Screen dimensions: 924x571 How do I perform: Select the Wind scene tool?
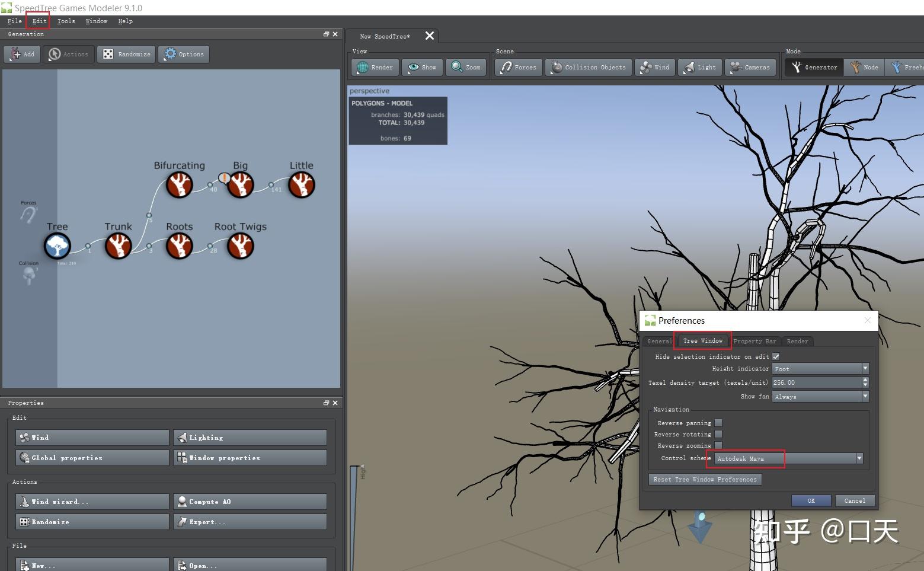pyautogui.click(x=655, y=68)
